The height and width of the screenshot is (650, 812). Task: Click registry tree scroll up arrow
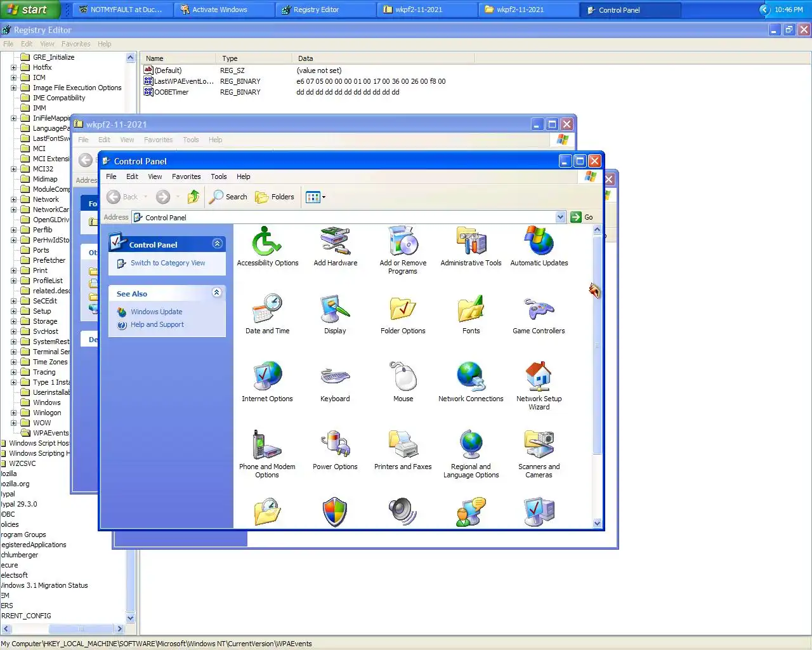tap(131, 57)
